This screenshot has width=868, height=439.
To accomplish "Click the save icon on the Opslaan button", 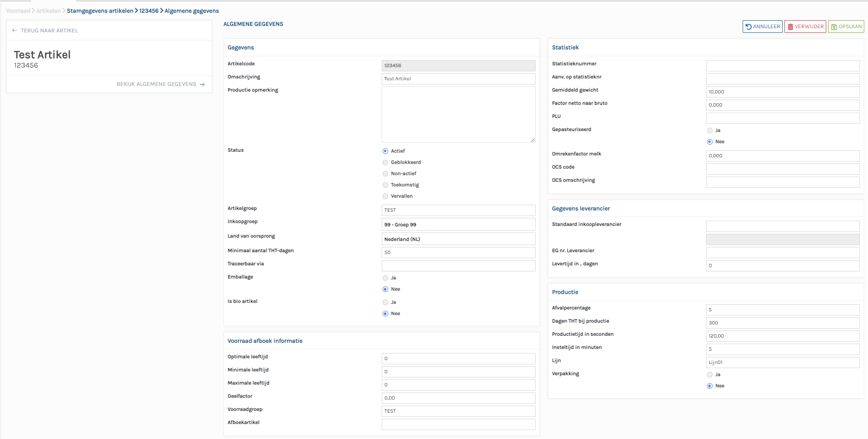I will [x=834, y=27].
